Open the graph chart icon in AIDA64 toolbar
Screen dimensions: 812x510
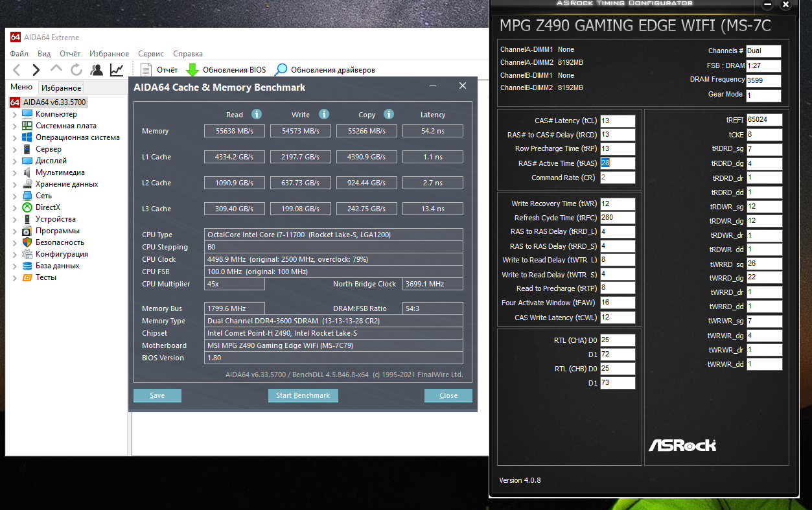pyautogui.click(x=117, y=70)
